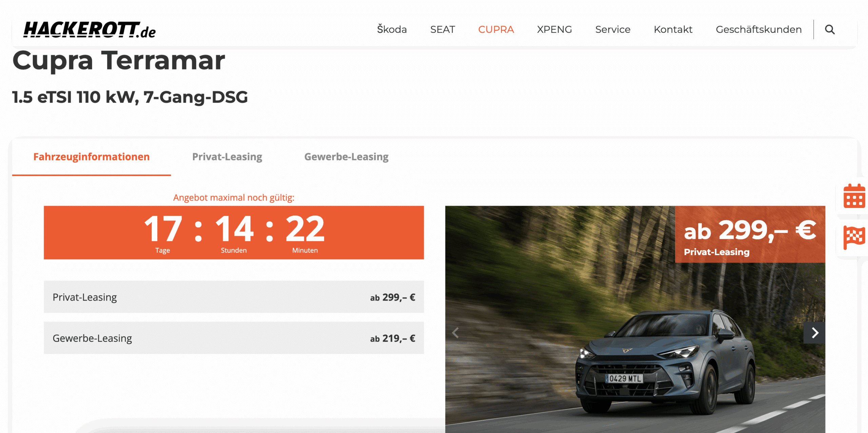This screenshot has height=433, width=868.
Task: Click the calendar appointment icon
Action: click(x=854, y=196)
